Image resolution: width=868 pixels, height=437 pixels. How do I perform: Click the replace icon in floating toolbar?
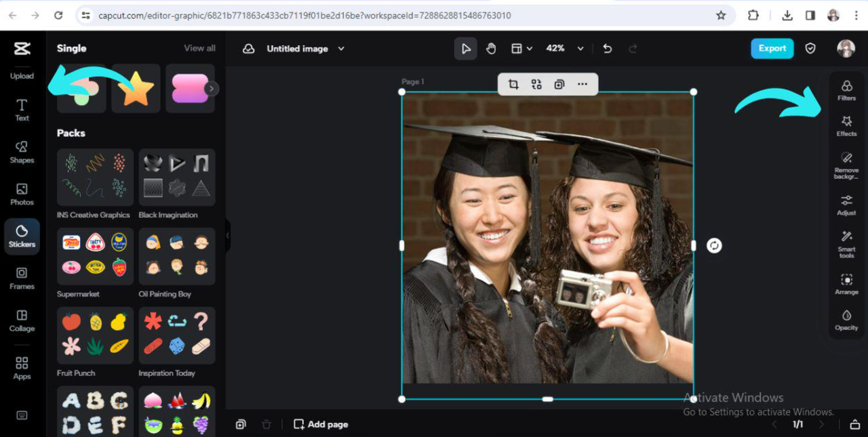(x=536, y=84)
